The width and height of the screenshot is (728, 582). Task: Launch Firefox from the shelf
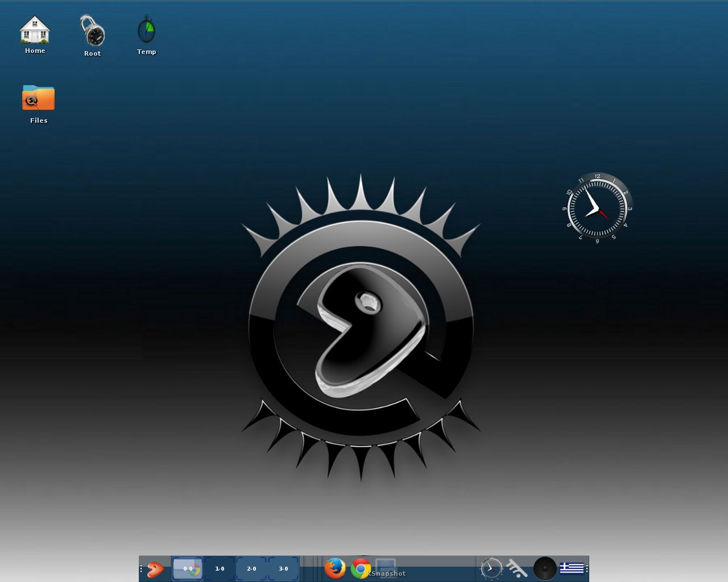pos(335,568)
